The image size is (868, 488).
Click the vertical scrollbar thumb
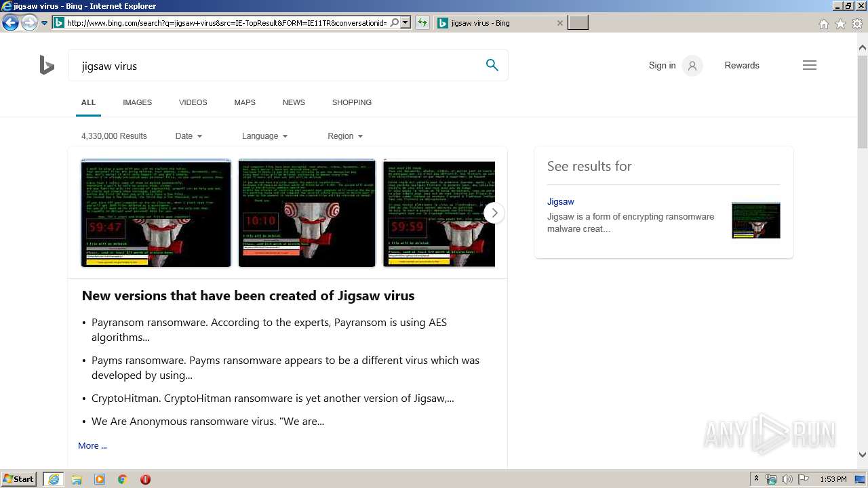863,100
